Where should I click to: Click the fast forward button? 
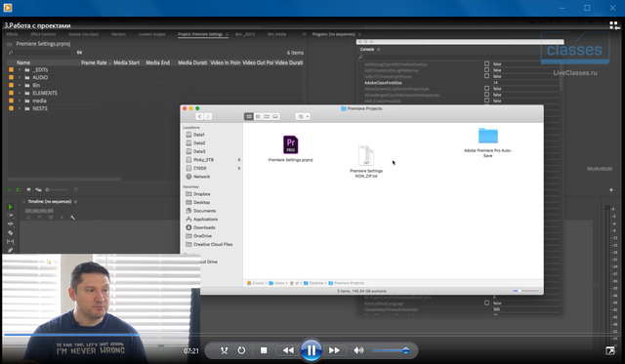[334, 350]
